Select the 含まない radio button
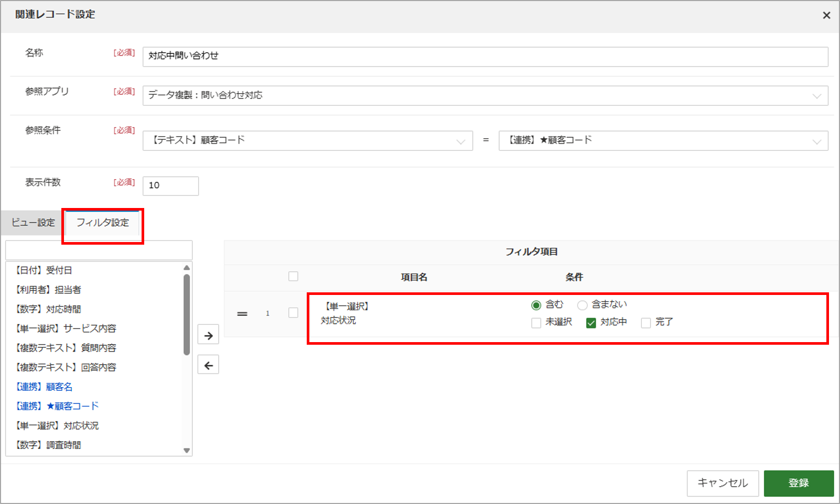Image resolution: width=840 pixels, height=504 pixels. click(x=582, y=305)
